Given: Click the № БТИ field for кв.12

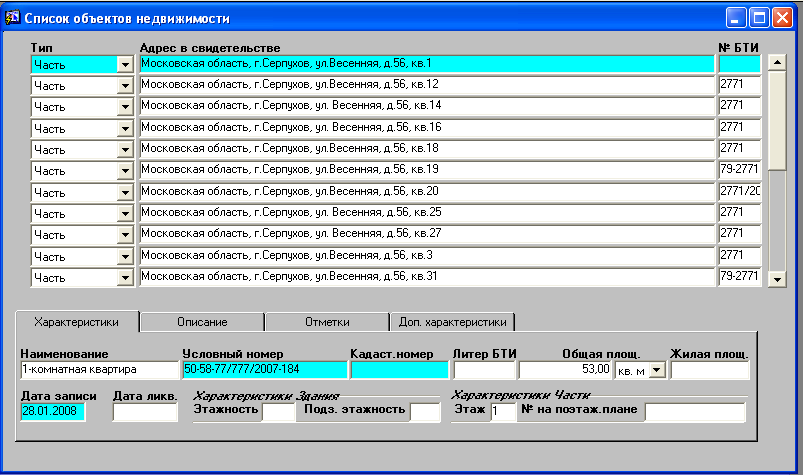Looking at the screenshot, I should click(739, 84).
